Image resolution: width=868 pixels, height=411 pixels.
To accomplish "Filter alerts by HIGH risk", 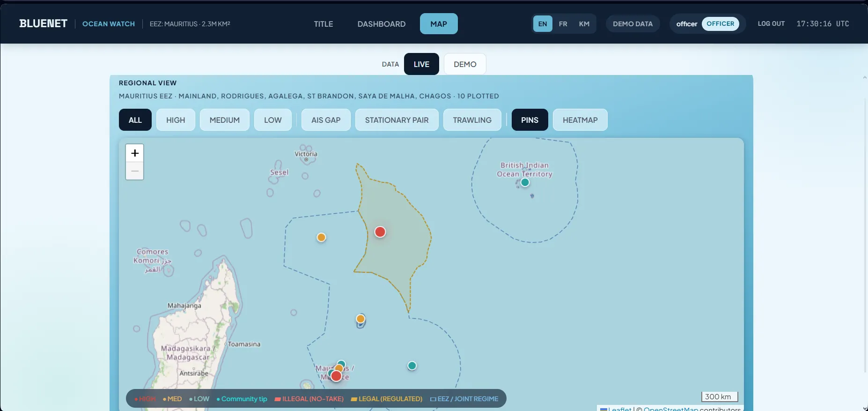I will (176, 120).
